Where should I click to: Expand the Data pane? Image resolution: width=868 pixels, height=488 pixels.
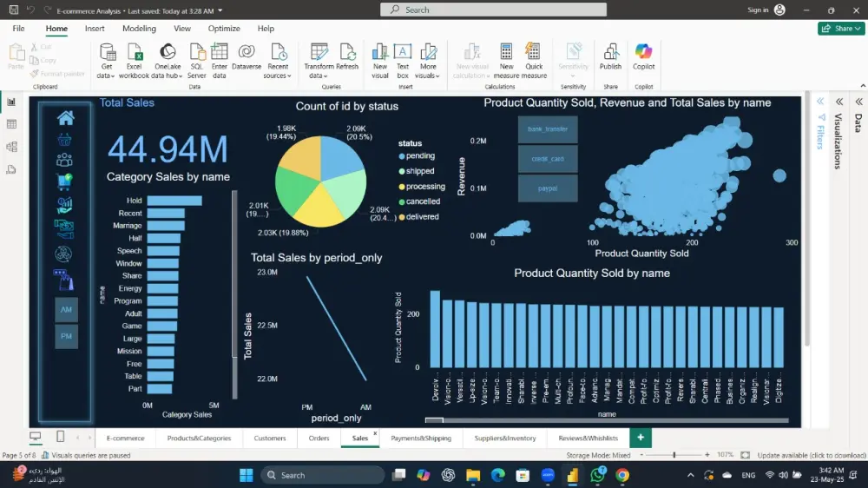coord(858,102)
